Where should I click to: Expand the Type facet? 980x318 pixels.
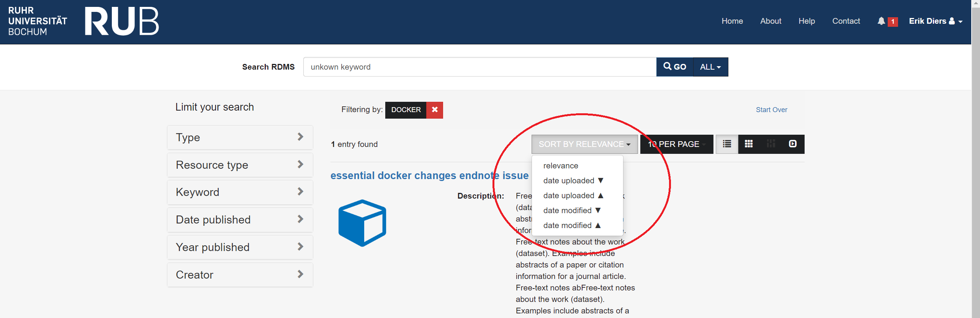pos(240,137)
